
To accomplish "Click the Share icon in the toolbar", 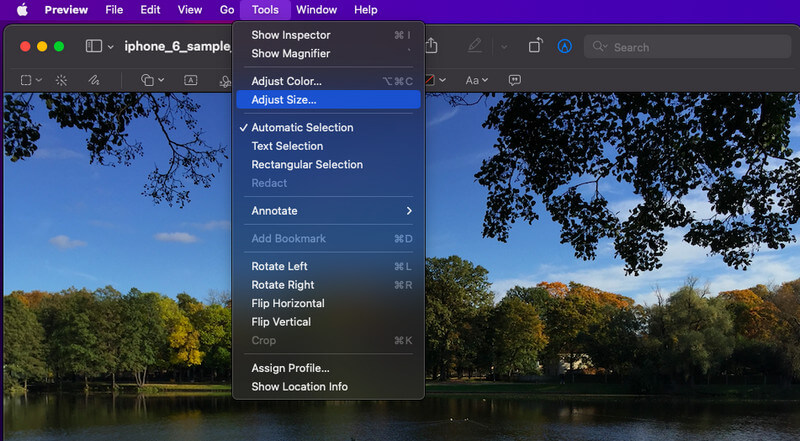I will [432, 46].
